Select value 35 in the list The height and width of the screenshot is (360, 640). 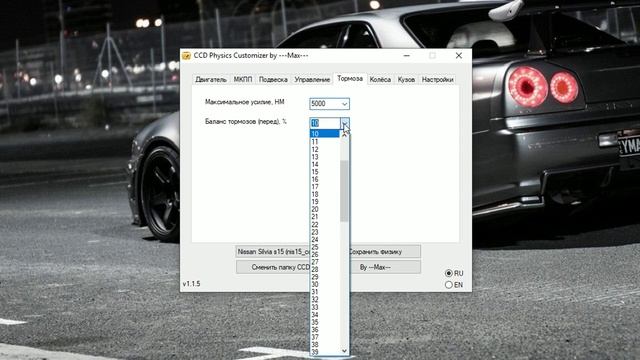[325, 322]
